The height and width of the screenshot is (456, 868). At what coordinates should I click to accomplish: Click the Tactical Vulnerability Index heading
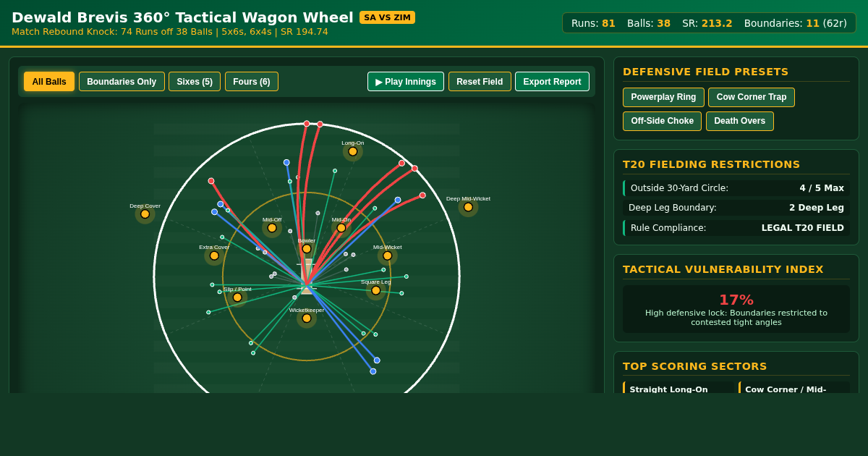[723, 269]
